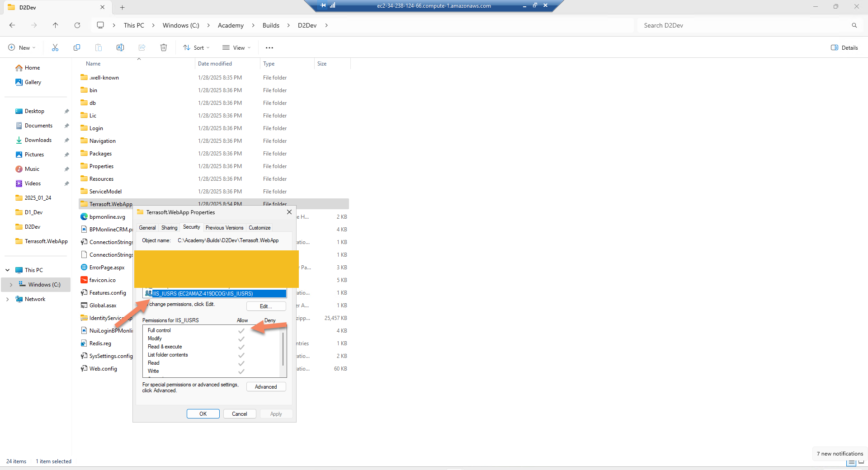Click the Allow checkmark for List folder contents
The image size is (868, 470).
pyautogui.click(x=241, y=355)
